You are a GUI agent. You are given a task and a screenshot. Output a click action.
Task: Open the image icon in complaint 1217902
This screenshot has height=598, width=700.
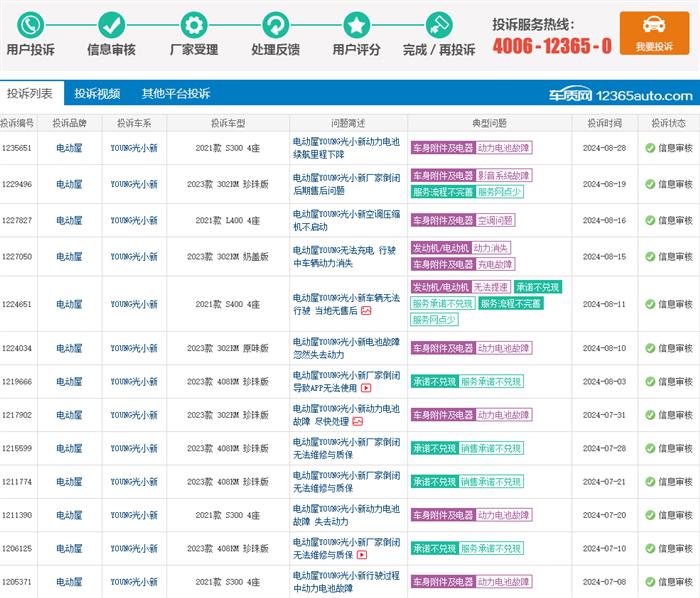[358, 421]
